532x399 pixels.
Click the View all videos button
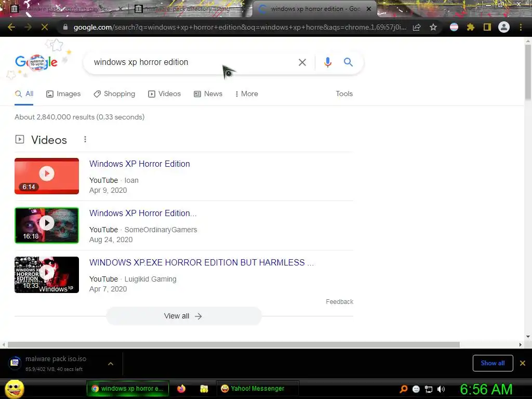[x=183, y=316]
